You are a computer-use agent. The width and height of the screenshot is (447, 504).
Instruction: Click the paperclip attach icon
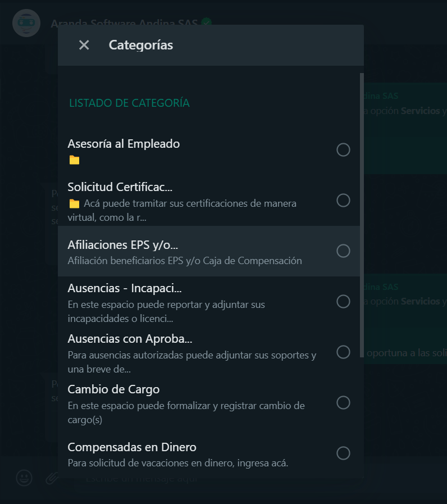[52, 478]
